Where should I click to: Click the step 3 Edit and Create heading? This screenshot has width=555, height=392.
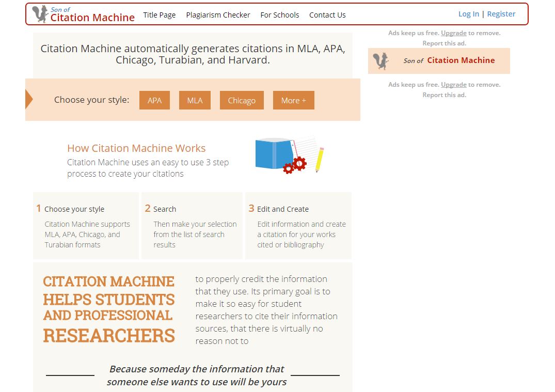click(x=283, y=209)
